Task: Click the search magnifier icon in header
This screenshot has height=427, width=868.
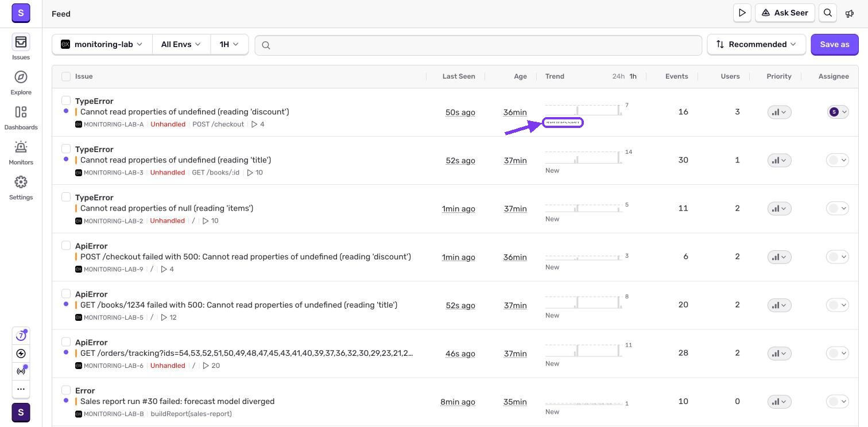Action: coord(828,13)
